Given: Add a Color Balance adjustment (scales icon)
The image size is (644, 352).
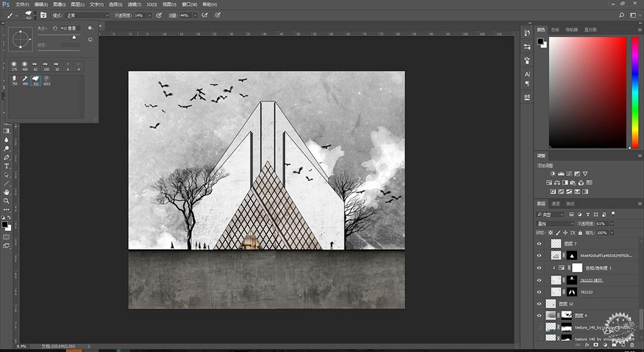Looking at the screenshot, I should pos(557,182).
